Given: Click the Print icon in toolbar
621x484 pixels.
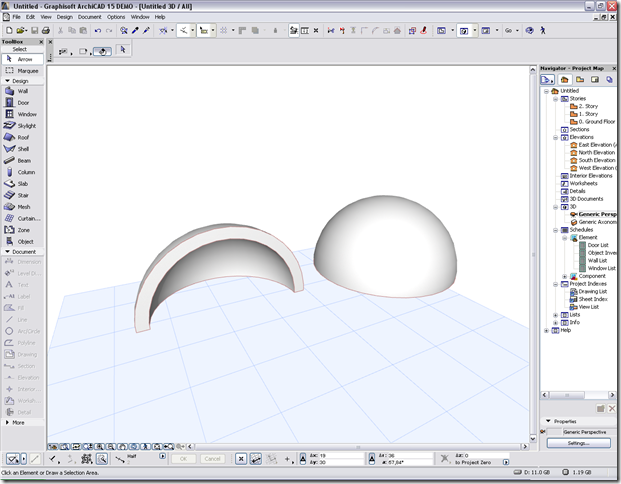Looking at the screenshot, I should pos(46,30).
